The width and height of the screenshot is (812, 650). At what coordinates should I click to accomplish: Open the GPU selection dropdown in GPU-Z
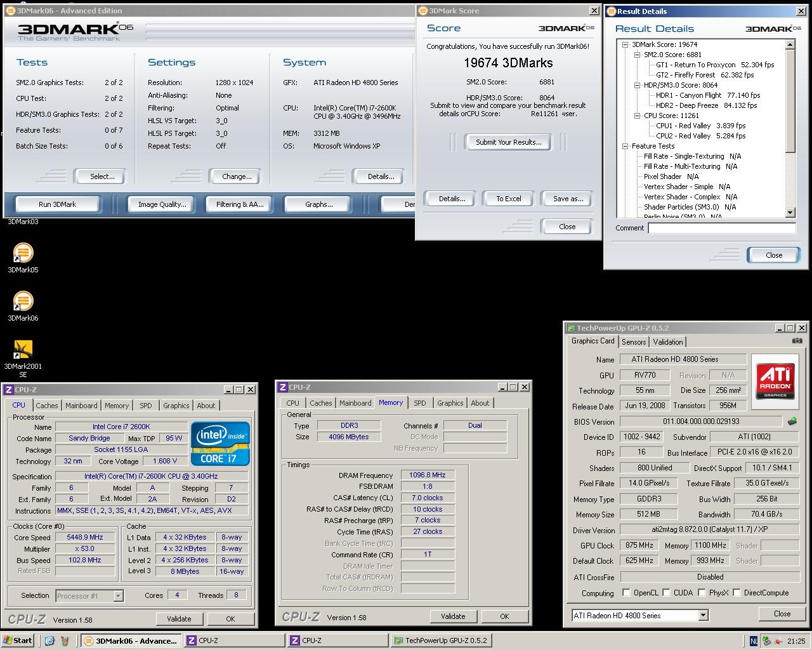703,616
